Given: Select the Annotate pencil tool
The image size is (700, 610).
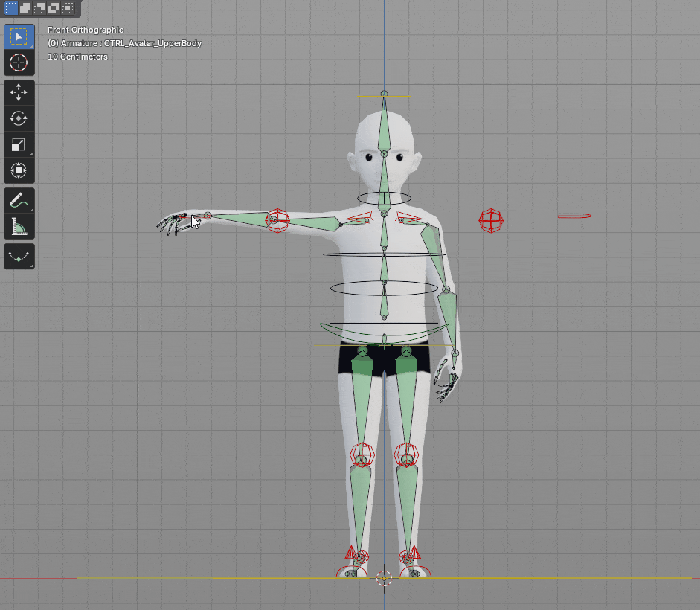Looking at the screenshot, I should tap(19, 200).
